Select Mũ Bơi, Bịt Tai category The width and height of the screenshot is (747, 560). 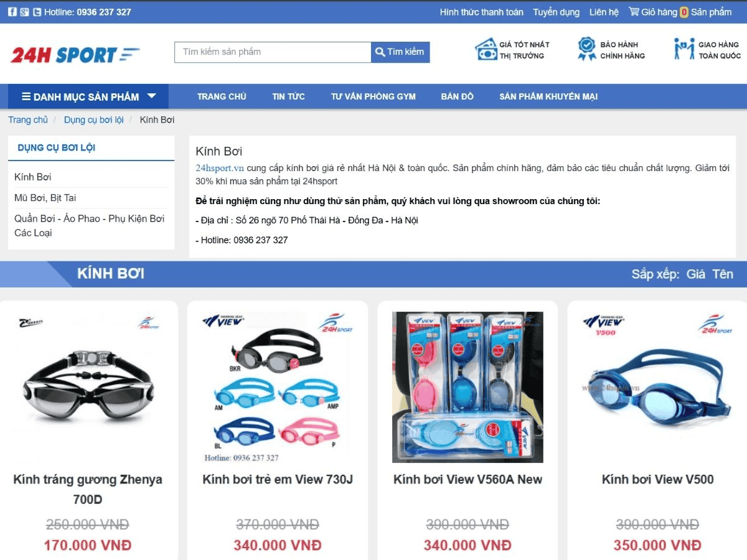pos(45,198)
